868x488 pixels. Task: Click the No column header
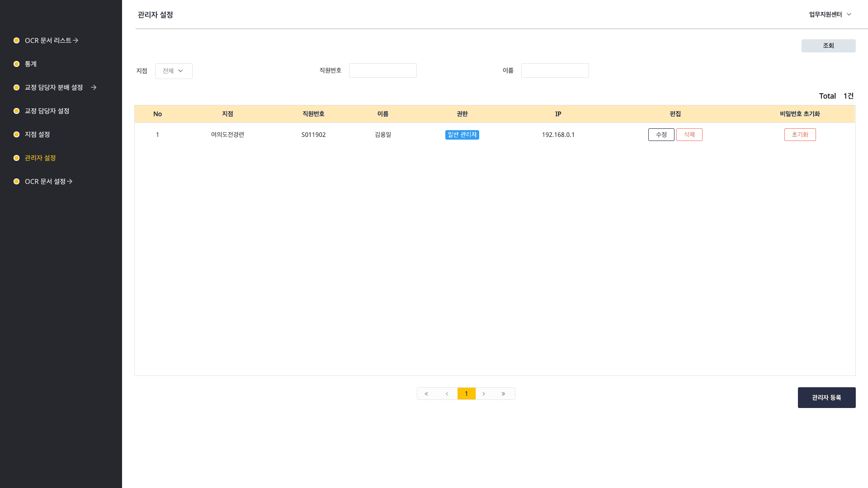157,114
